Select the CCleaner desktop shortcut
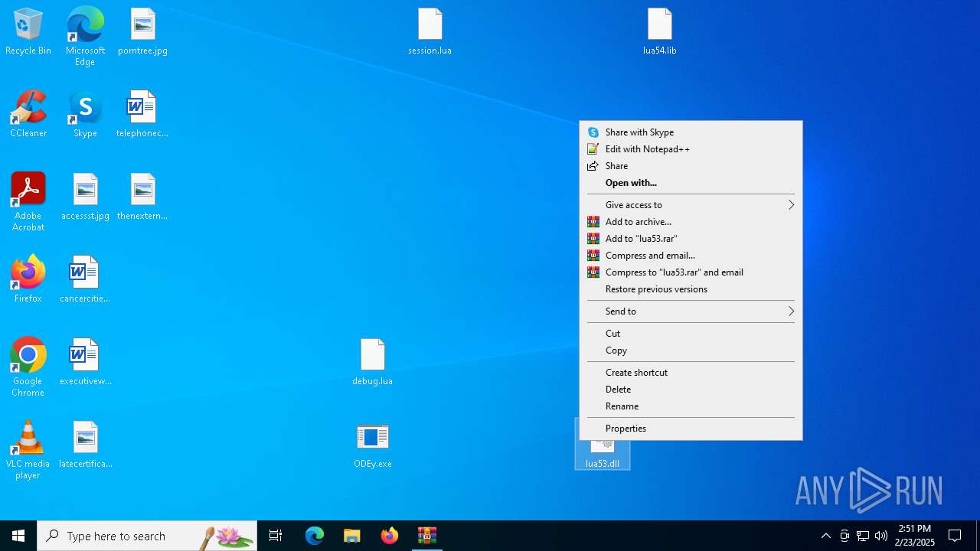This screenshot has height=551, width=980. (x=28, y=115)
